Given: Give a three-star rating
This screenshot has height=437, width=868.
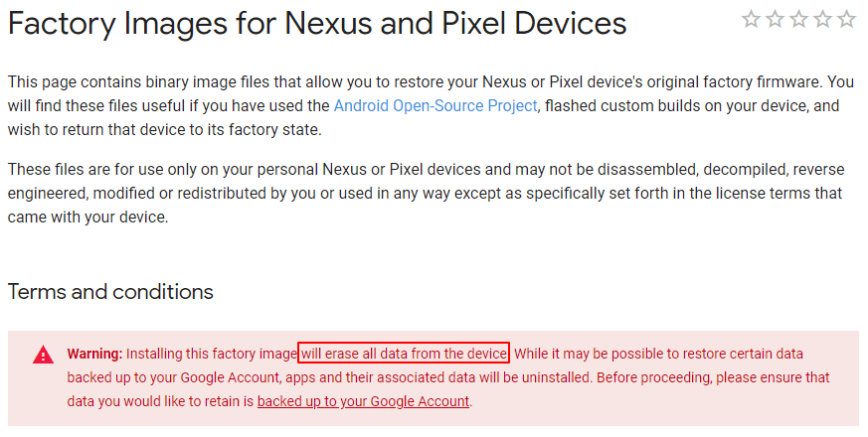Looking at the screenshot, I should (x=798, y=19).
